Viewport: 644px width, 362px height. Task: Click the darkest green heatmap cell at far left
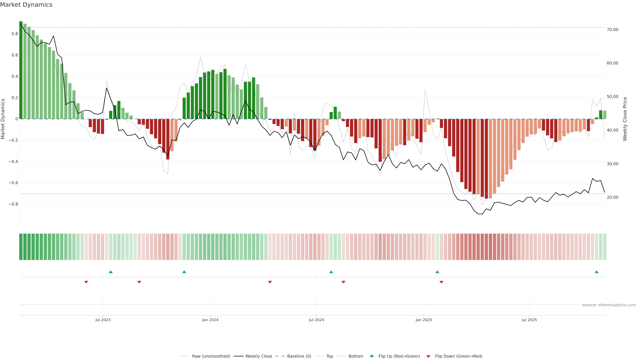point(21,247)
